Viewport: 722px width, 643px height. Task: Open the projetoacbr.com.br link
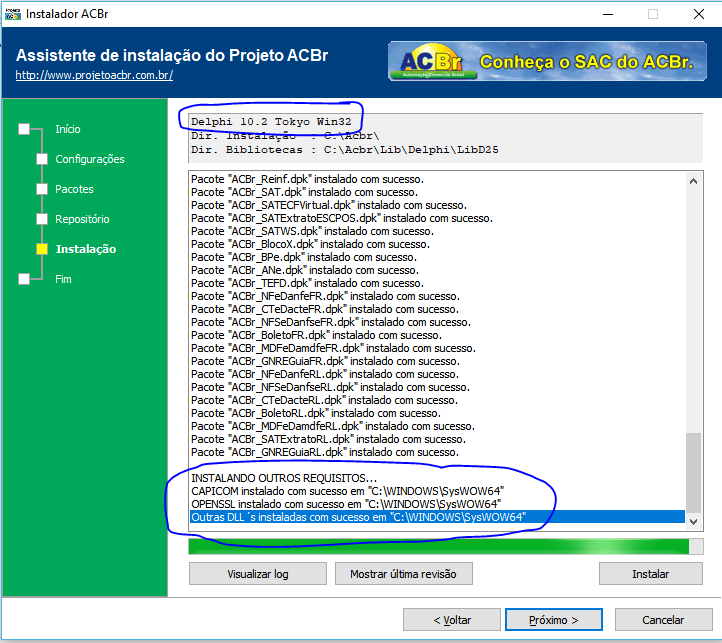pyautogui.click(x=94, y=75)
